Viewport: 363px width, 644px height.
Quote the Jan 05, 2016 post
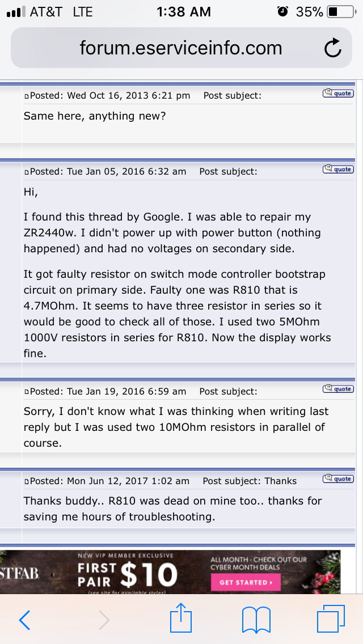pos(338,169)
